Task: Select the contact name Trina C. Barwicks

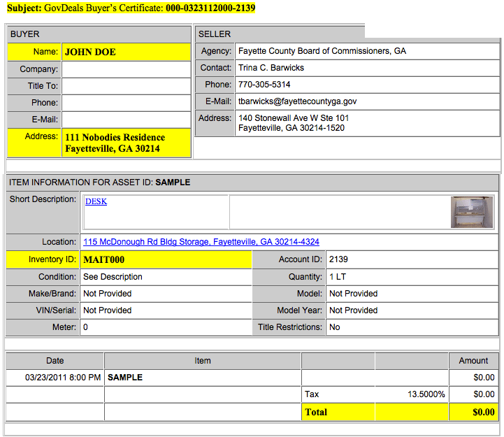Action: [x=271, y=68]
